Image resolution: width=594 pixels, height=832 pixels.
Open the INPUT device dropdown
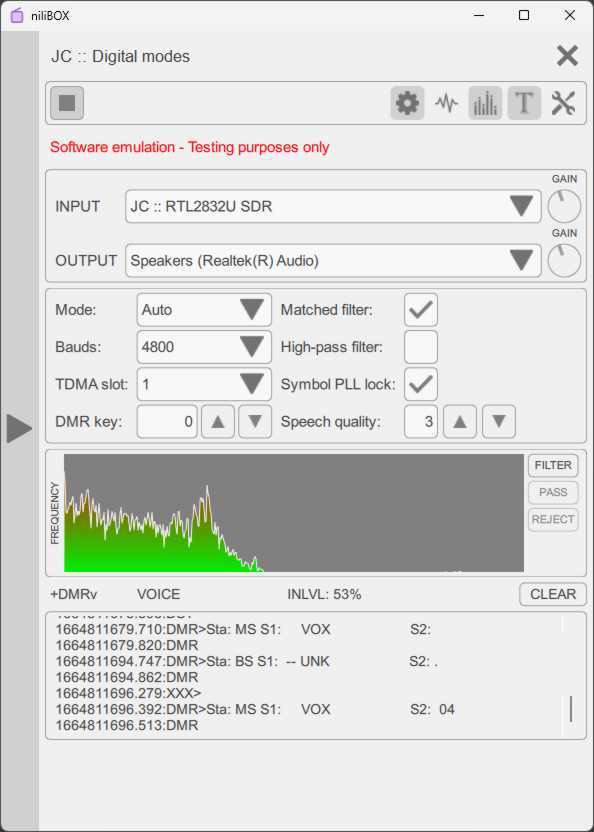click(x=333, y=206)
